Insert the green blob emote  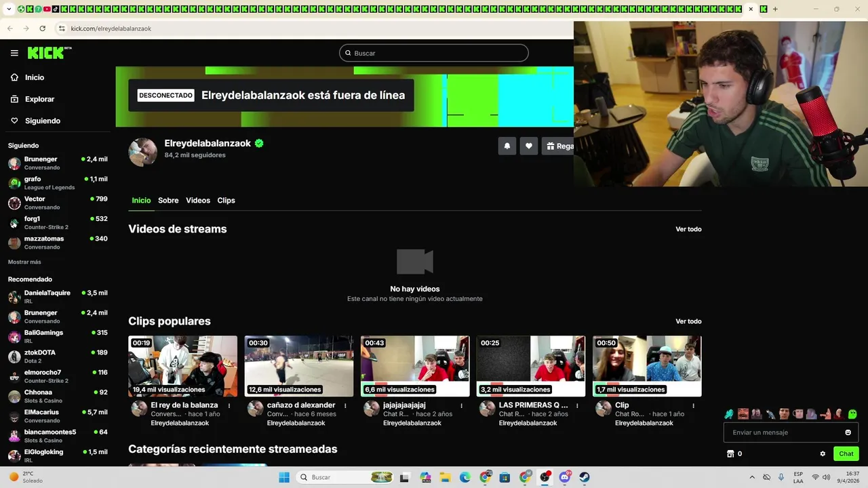[x=852, y=414]
